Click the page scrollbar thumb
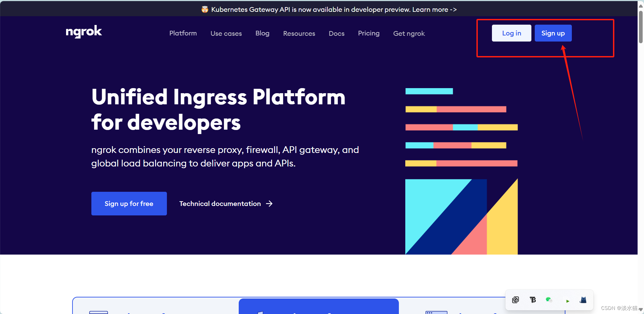 point(641,27)
